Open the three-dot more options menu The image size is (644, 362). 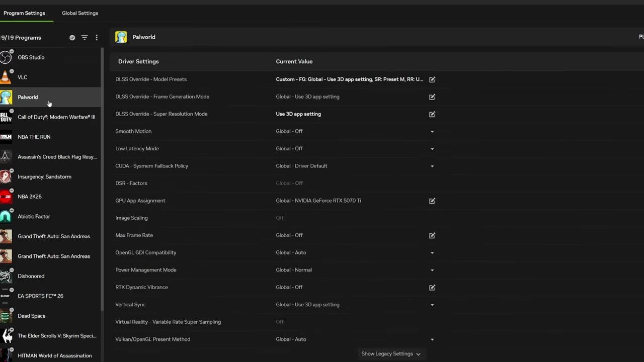coord(97,38)
